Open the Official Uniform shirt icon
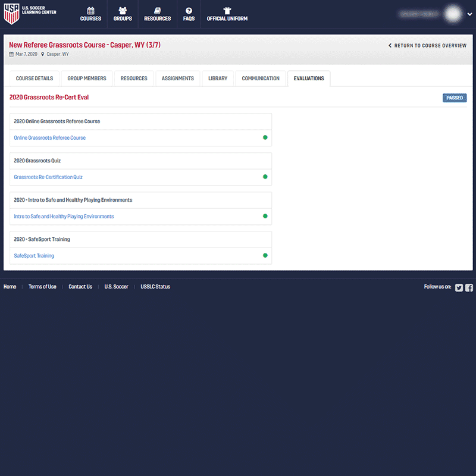Image resolution: width=476 pixels, height=476 pixels. pos(227,11)
